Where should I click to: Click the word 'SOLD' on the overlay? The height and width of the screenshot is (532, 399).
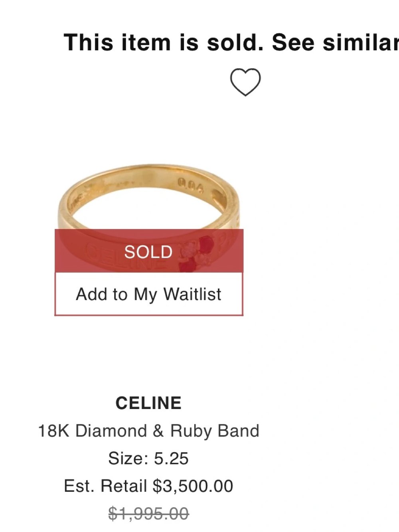(x=148, y=252)
